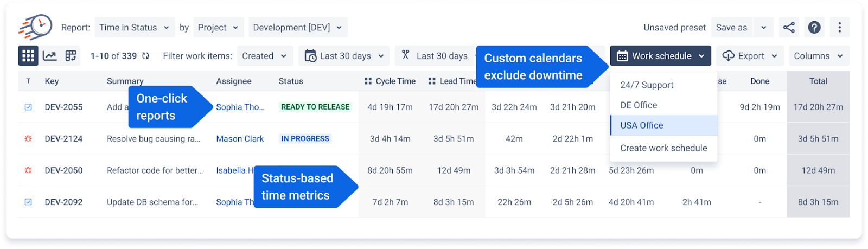
Task: Click the bug type icon for DEV-2124
Action: click(x=28, y=139)
